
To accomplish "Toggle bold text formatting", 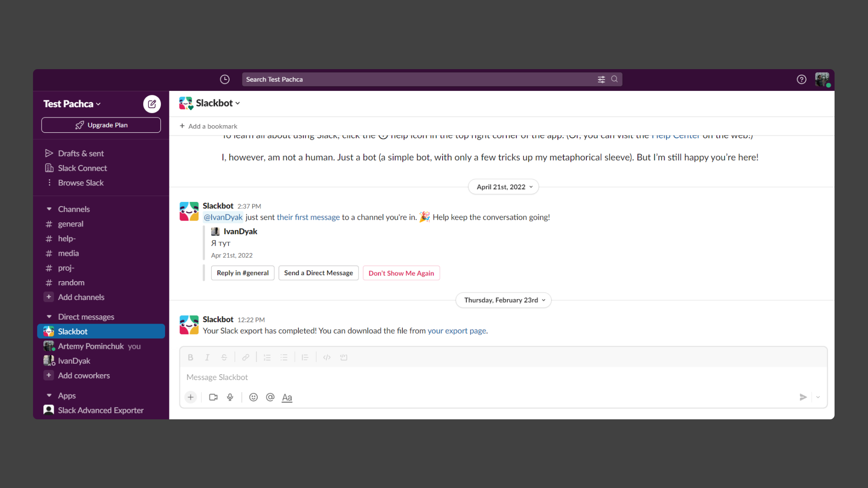I will 190,357.
